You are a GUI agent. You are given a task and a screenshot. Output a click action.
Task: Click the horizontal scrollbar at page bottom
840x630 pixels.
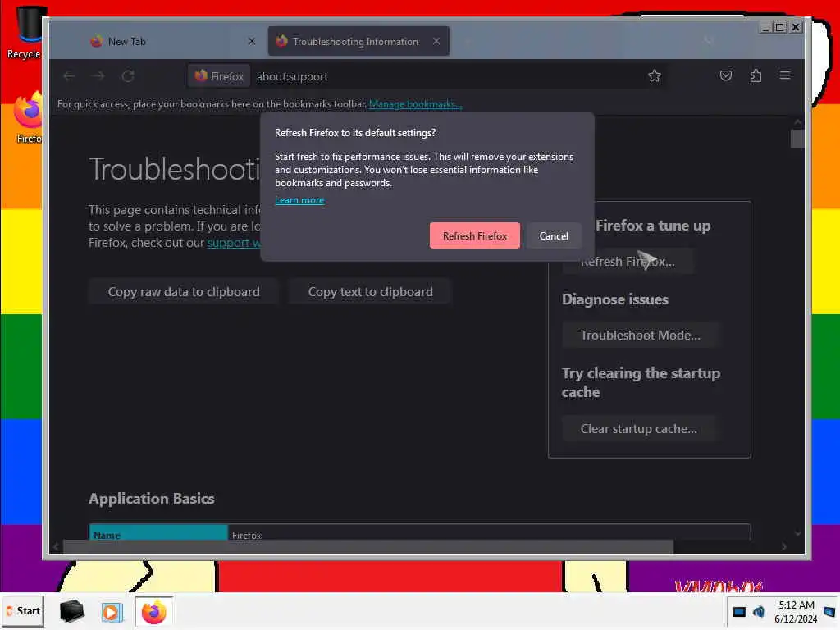click(368, 546)
